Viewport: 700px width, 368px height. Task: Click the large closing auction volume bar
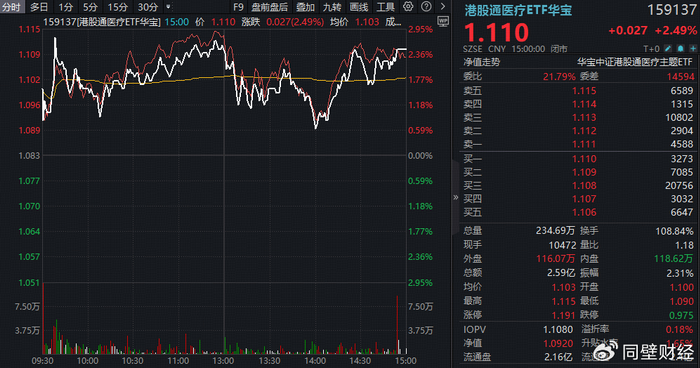[x=397, y=325]
